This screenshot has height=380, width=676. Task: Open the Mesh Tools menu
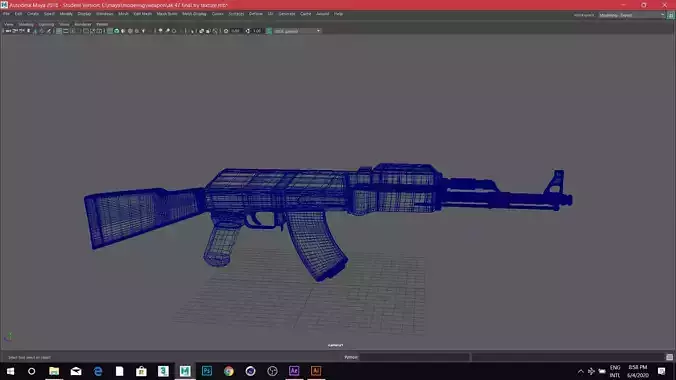[167, 14]
